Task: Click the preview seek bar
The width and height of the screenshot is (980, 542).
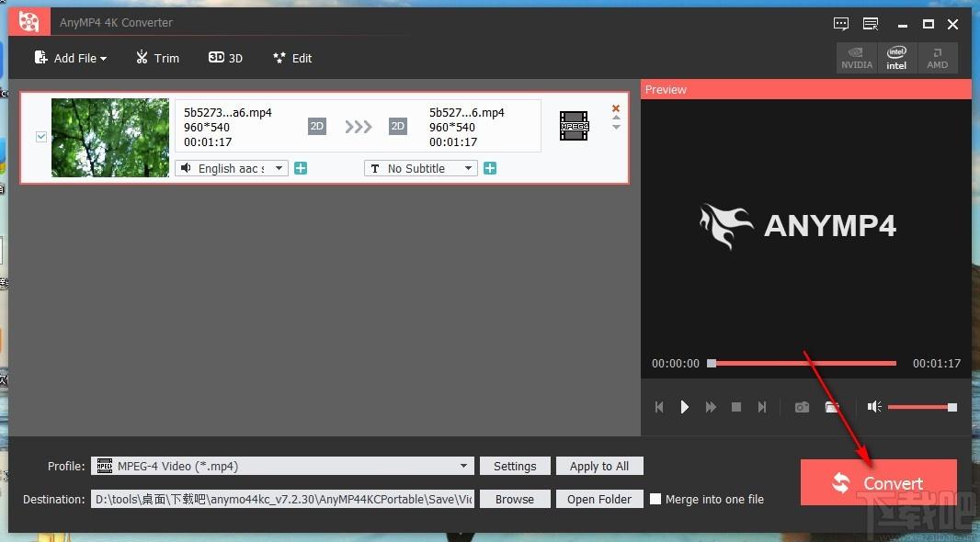Action: tap(802, 363)
